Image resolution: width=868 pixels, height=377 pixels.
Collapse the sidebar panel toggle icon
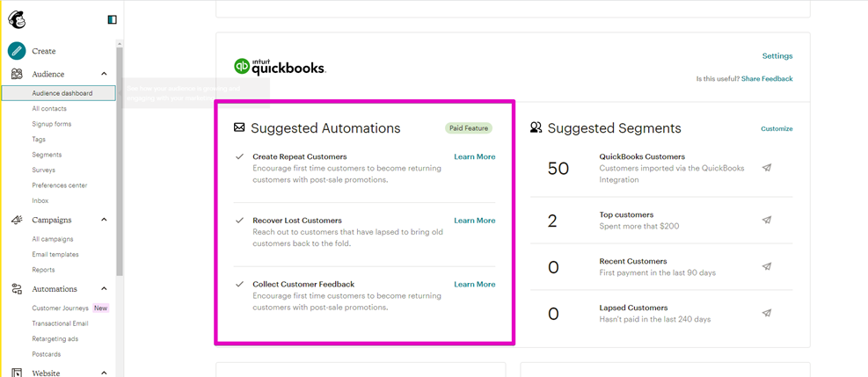pos(112,19)
